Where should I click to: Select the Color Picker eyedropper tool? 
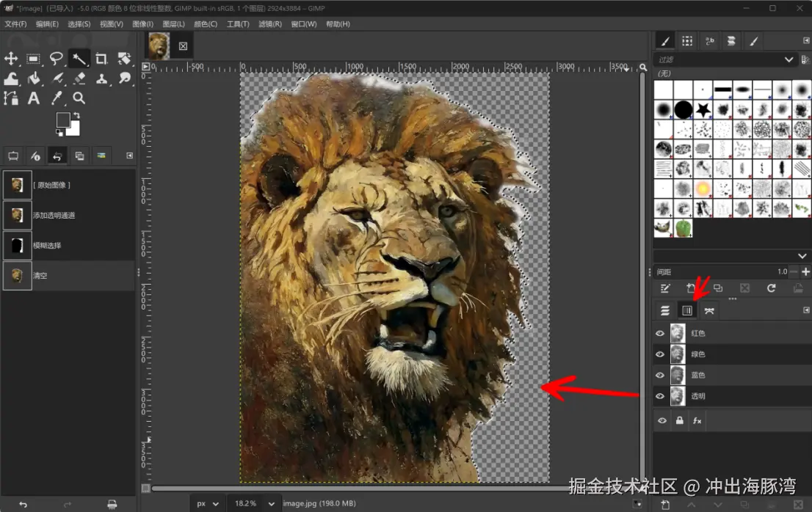57,98
